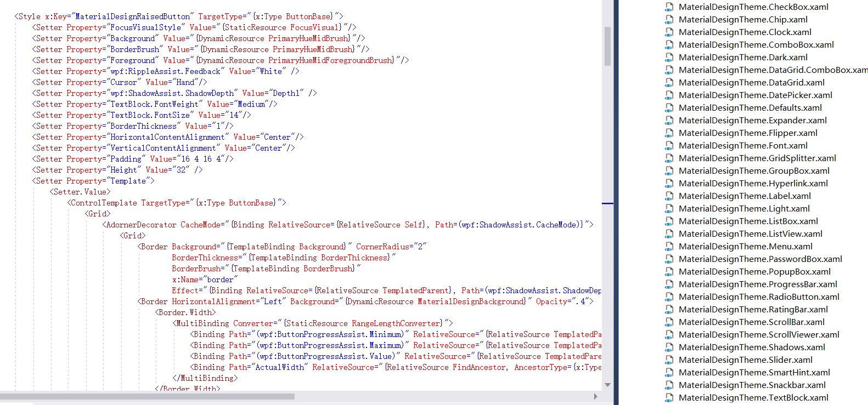Click the MaterialDesignTheme.Clock.xaml file icon
The width and height of the screenshot is (868, 405).
point(669,32)
